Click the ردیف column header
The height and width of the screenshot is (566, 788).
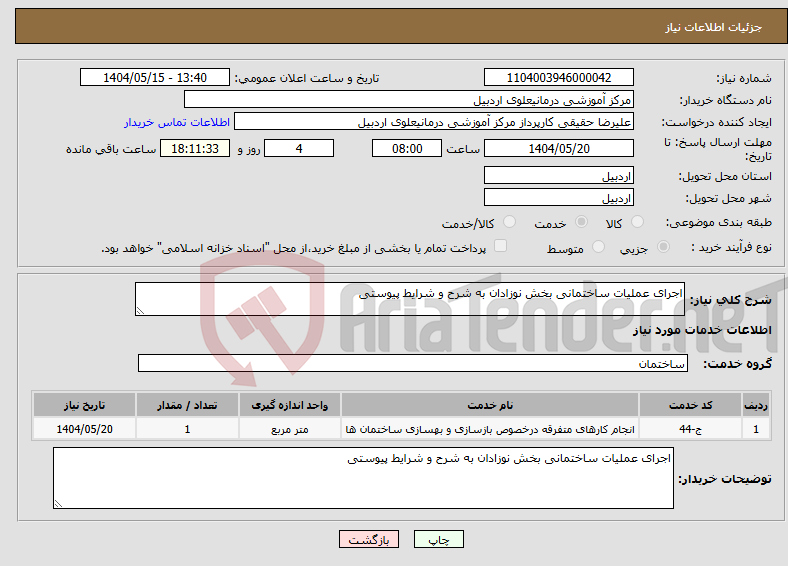click(756, 405)
